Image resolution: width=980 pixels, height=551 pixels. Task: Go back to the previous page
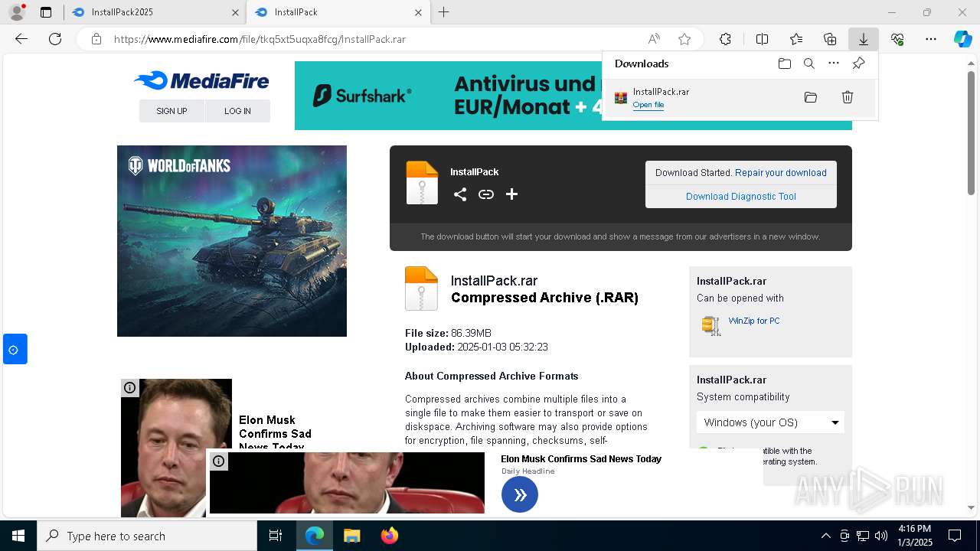click(x=21, y=39)
